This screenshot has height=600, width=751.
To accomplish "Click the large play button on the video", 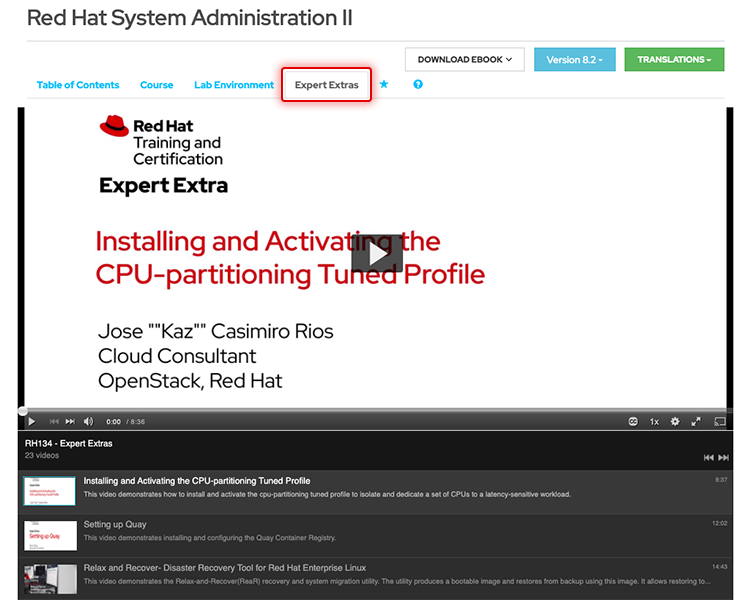I will click(376, 254).
